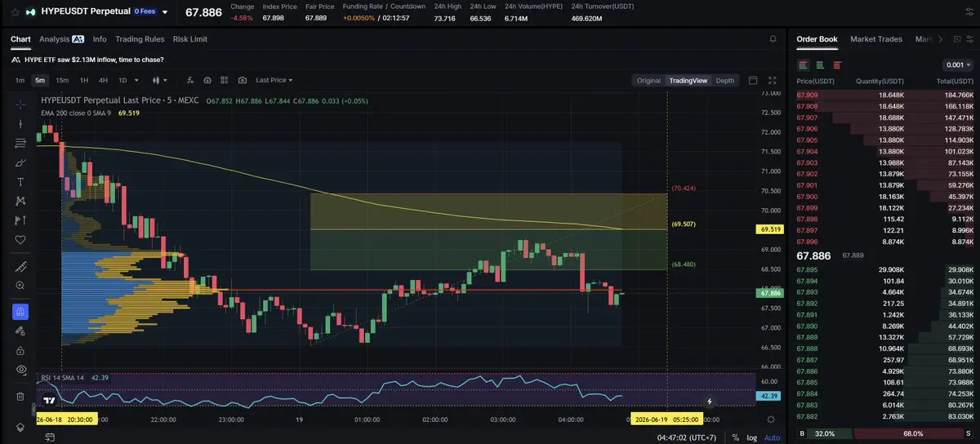Image resolution: width=980 pixels, height=444 pixels.
Task: Show bids-only green order book view
Action: pos(819,64)
